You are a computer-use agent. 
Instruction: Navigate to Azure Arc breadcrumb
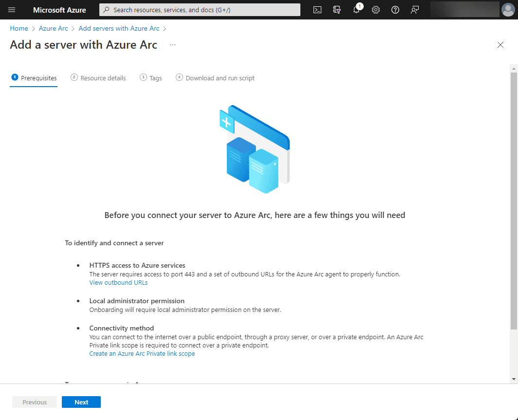[53, 28]
